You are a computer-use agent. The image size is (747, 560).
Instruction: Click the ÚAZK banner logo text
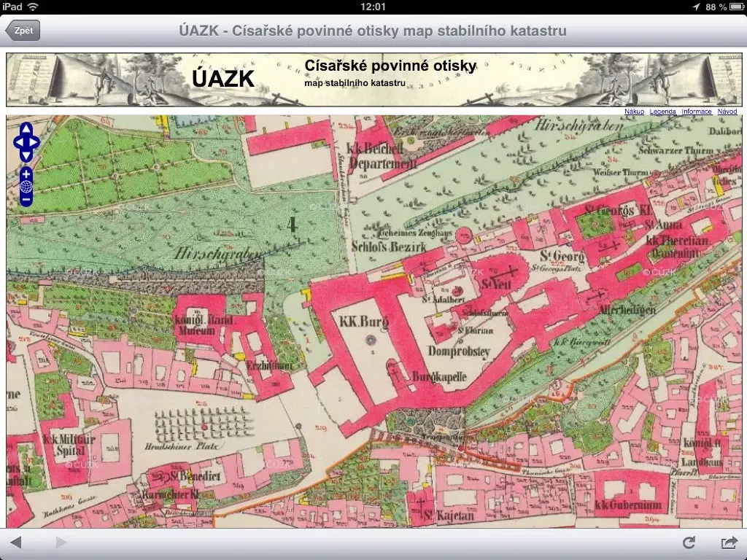(x=223, y=79)
